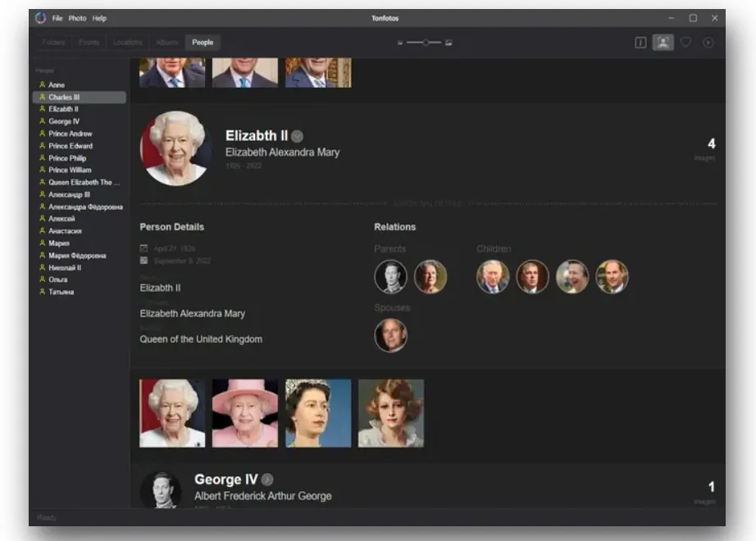Open first Charles III photo thumbnail

(172, 73)
